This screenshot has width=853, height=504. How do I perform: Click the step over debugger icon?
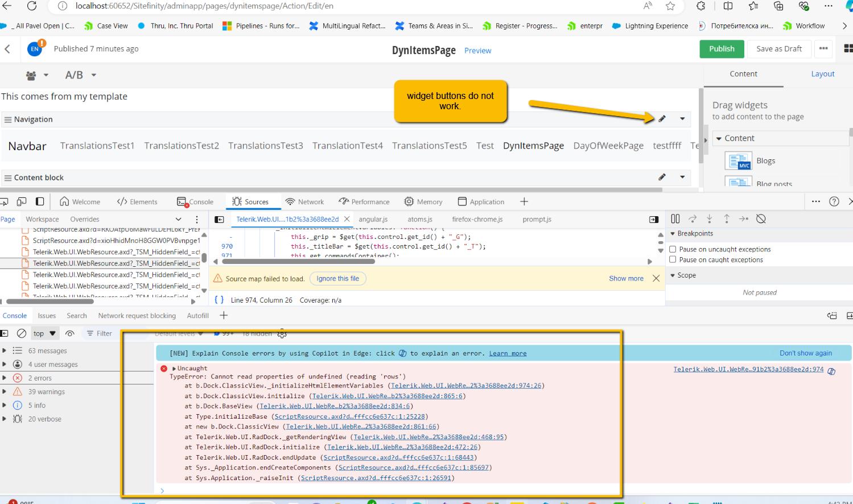click(693, 219)
